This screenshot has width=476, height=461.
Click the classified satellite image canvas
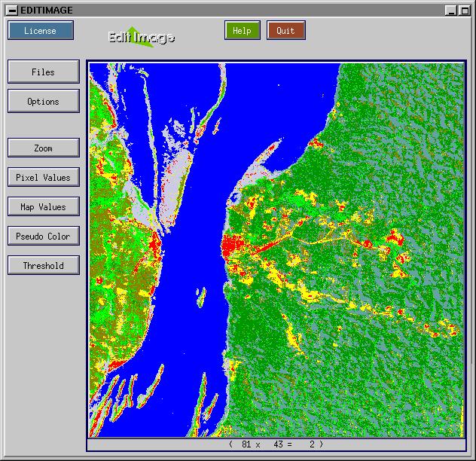tap(276, 250)
